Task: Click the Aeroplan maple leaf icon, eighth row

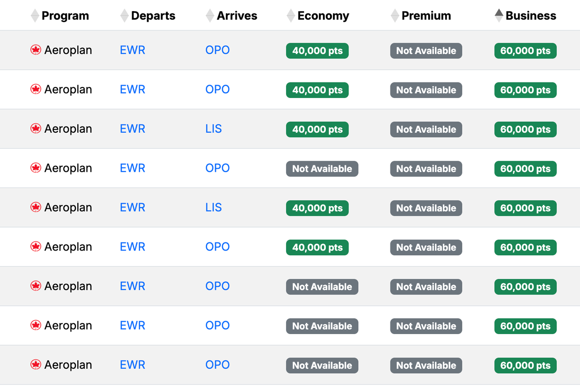Action: point(36,325)
